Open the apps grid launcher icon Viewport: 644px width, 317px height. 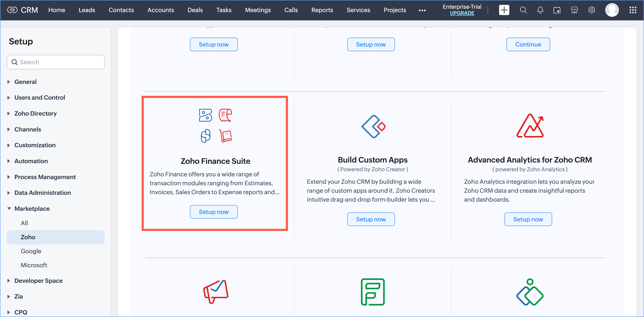point(633,10)
